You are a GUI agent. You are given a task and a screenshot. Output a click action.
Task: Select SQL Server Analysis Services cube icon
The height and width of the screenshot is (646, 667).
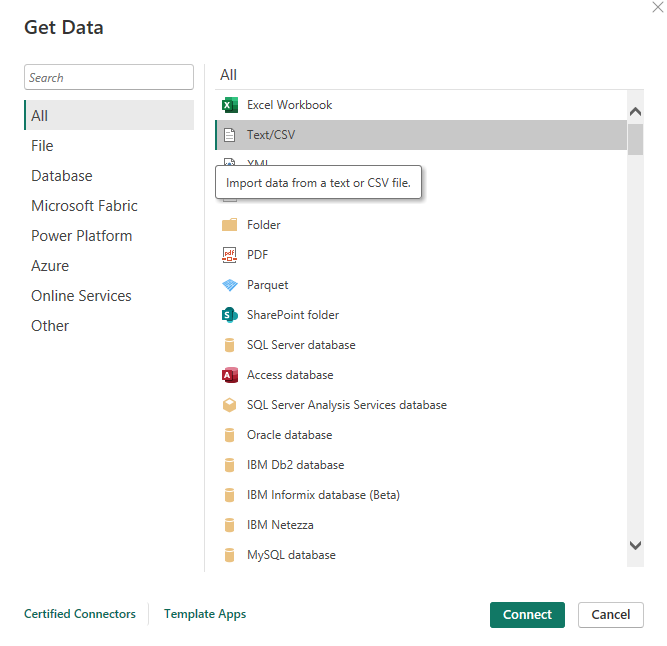229,405
